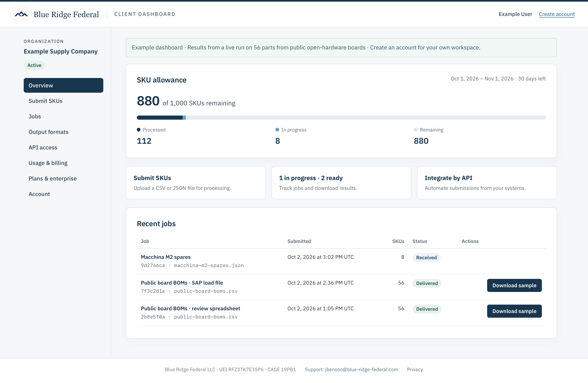Click Delivered badge on SAP load file row
The image size is (588, 383).
click(x=427, y=283)
